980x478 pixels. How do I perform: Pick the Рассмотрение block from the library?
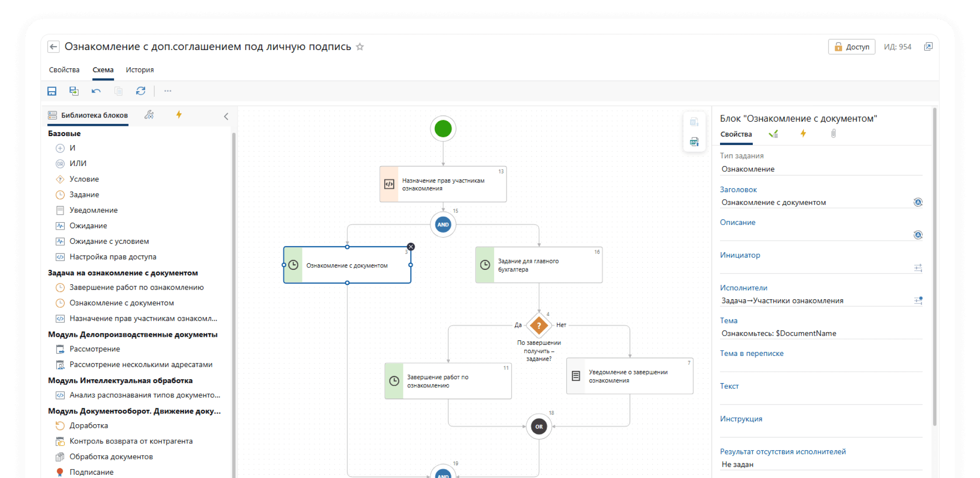tap(94, 349)
